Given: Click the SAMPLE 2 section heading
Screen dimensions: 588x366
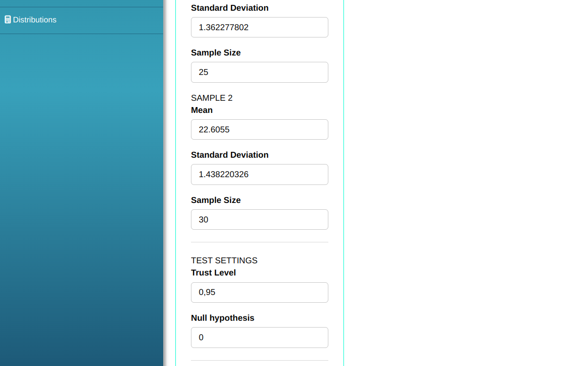Looking at the screenshot, I should point(212,98).
